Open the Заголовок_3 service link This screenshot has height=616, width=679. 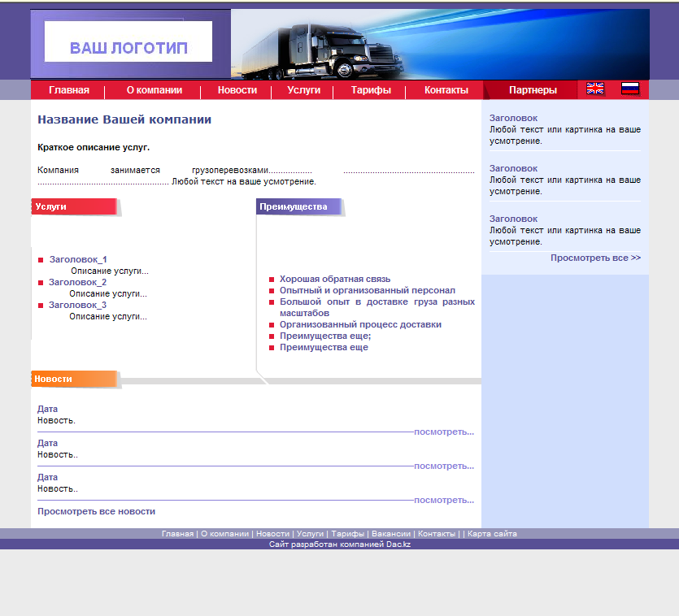click(77, 305)
